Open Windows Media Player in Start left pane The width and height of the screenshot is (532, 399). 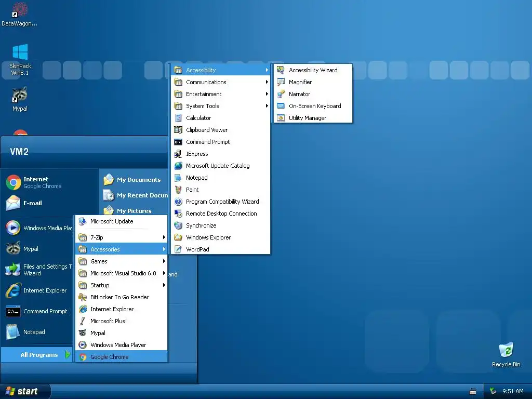[x=38, y=228]
